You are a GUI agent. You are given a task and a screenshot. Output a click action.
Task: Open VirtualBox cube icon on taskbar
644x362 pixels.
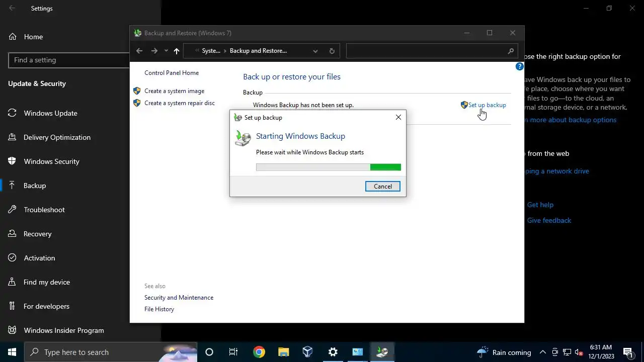point(308,352)
